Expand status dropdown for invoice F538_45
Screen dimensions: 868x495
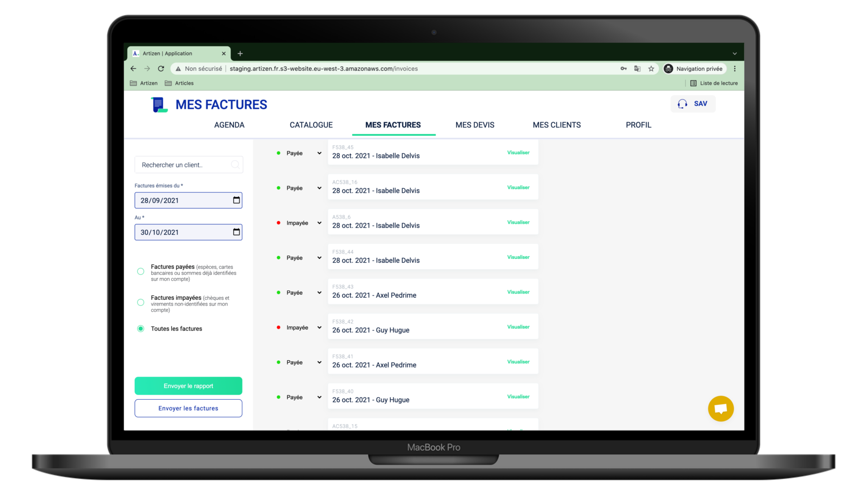319,153
